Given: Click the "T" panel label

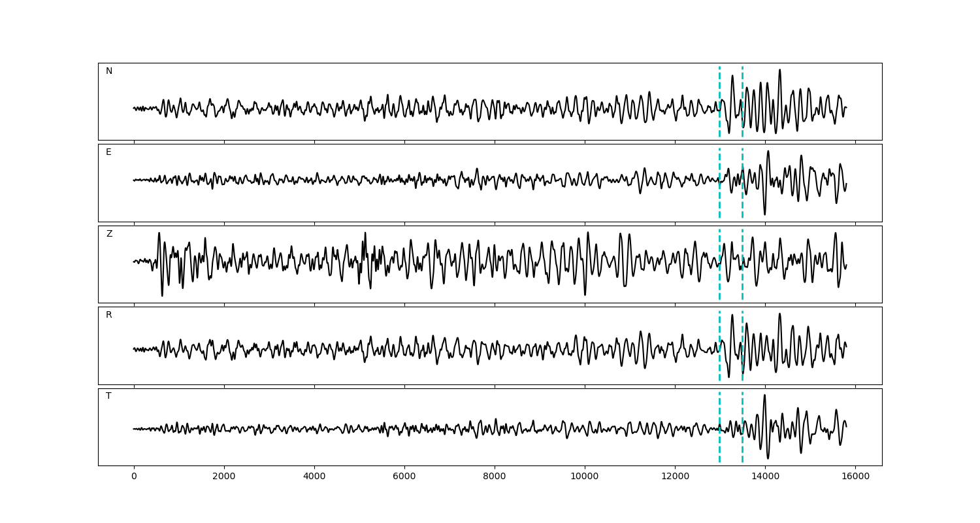Looking at the screenshot, I should click(x=108, y=396).
